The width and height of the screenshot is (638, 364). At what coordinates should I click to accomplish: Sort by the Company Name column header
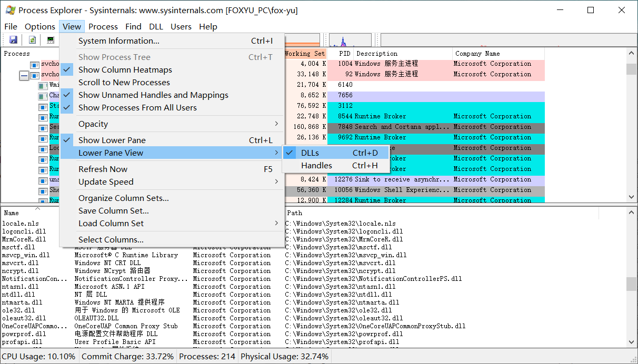499,54
